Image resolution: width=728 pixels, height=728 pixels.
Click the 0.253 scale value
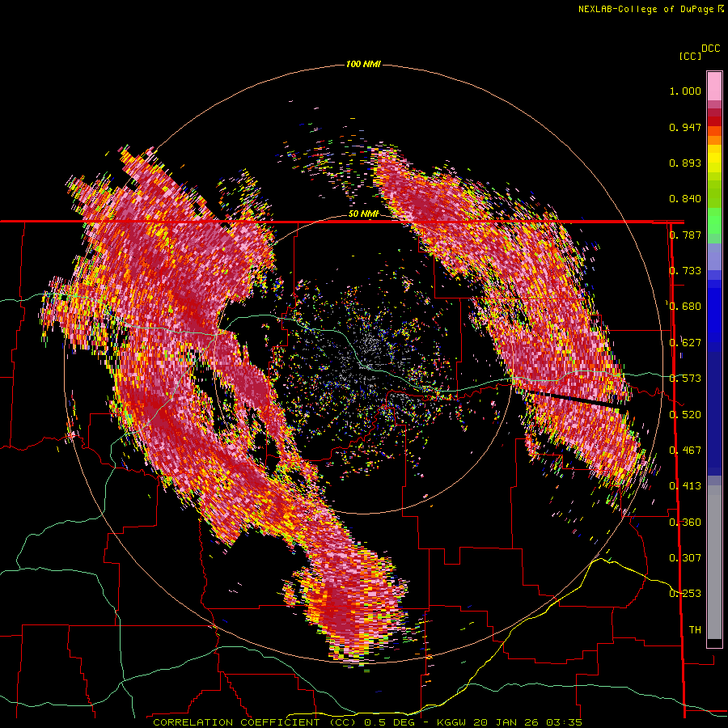(685, 594)
